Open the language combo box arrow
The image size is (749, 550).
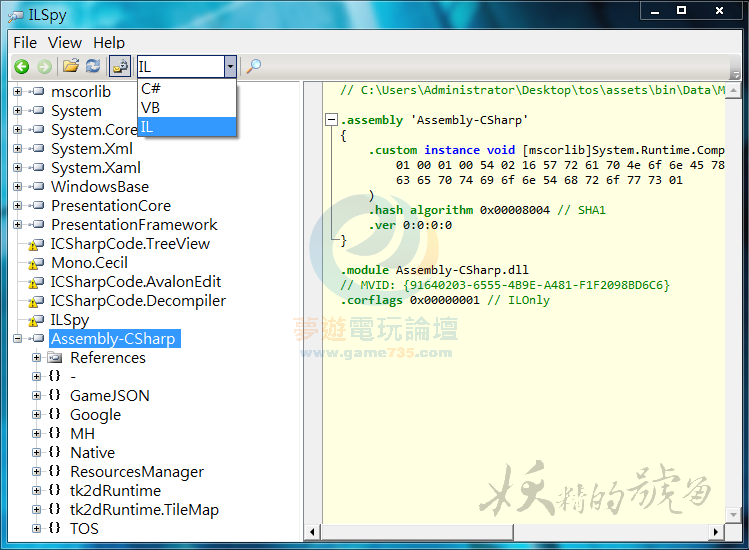pyautogui.click(x=230, y=66)
